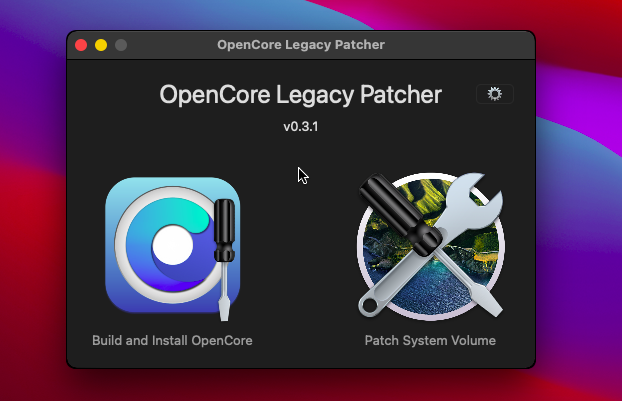Click the screwdriver on the OpenCore icon
Screen dimensions: 622x401
click(226, 250)
